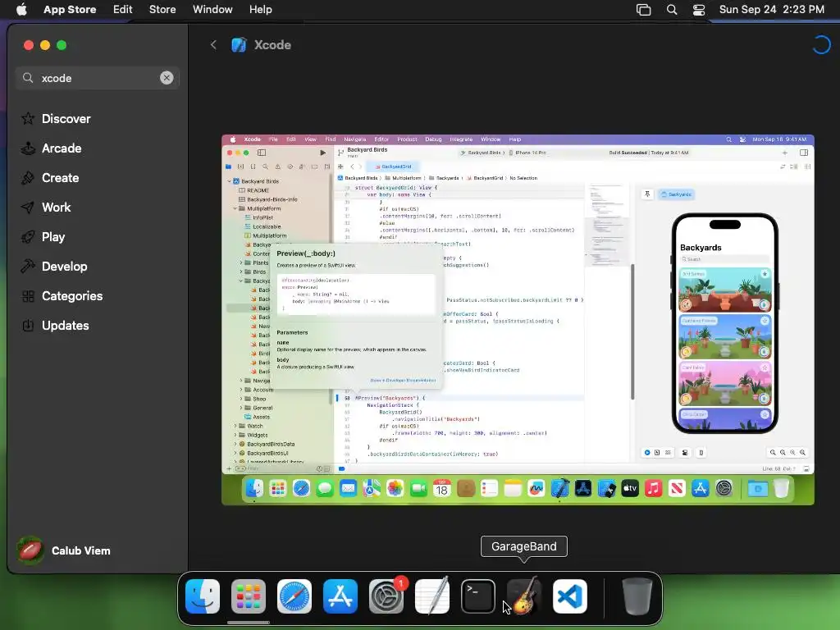Click the xcode search field in the sidebar

[x=97, y=78]
